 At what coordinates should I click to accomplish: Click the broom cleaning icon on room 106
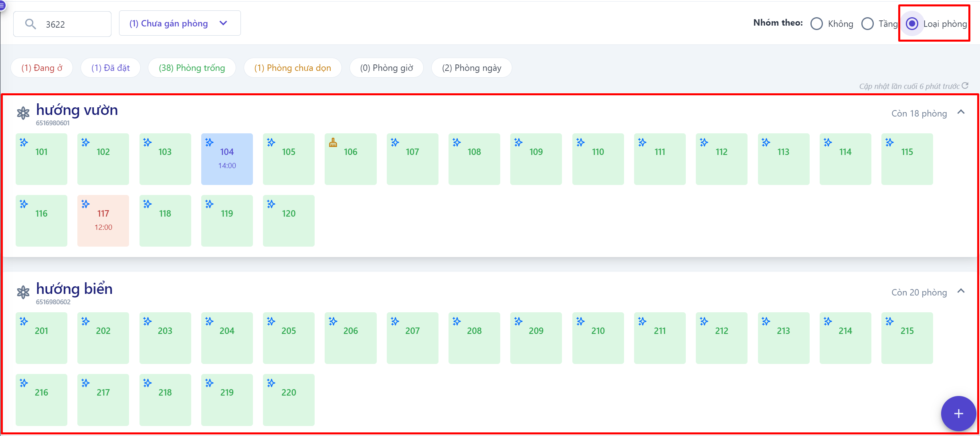point(333,143)
